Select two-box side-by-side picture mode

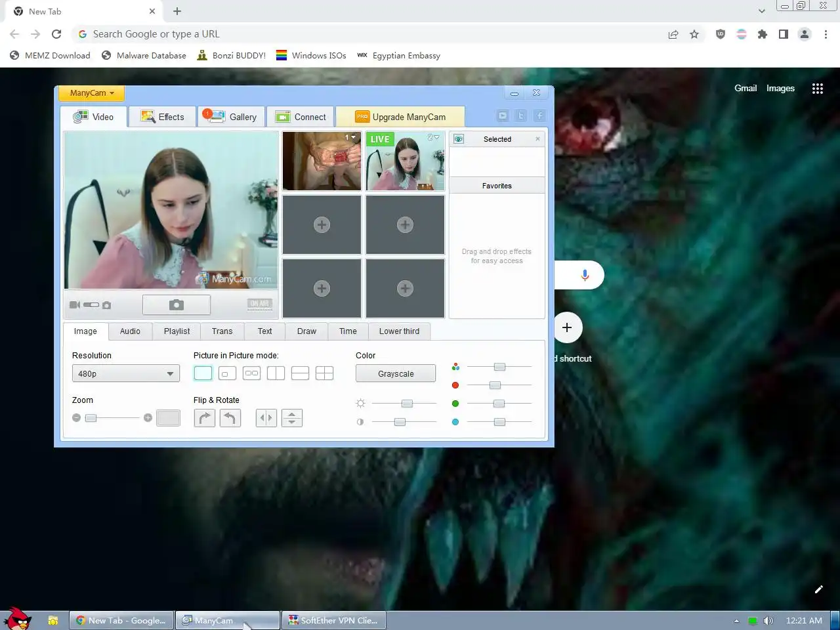(x=251, y=373)
